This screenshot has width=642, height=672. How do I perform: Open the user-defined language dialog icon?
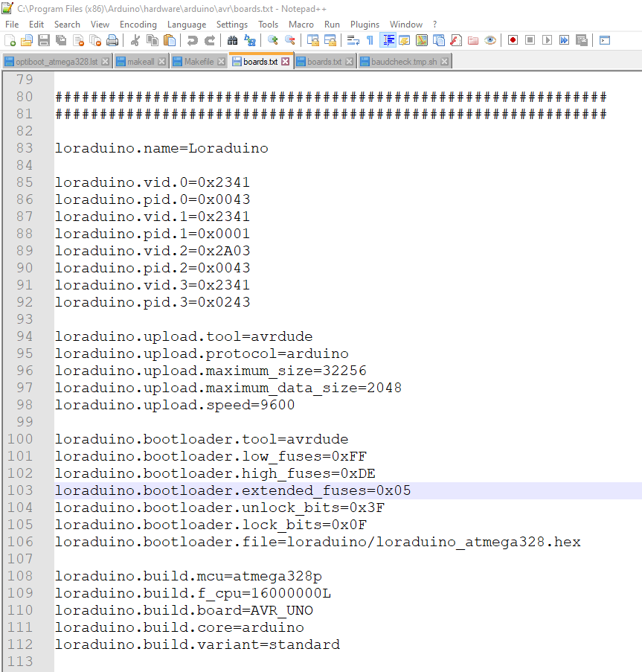click(405, 41)
